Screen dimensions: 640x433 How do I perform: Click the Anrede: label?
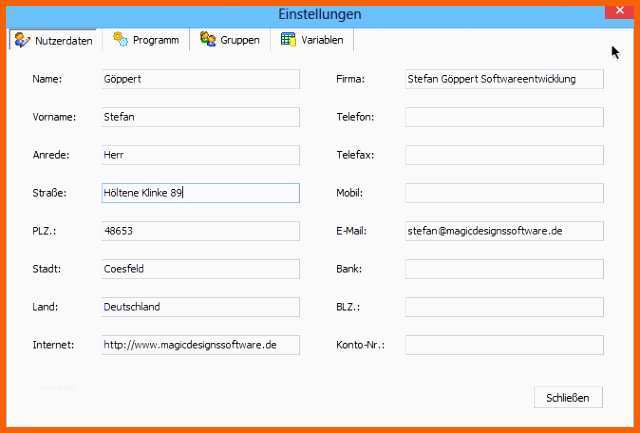pyautogui.click(x=51, y=155)
